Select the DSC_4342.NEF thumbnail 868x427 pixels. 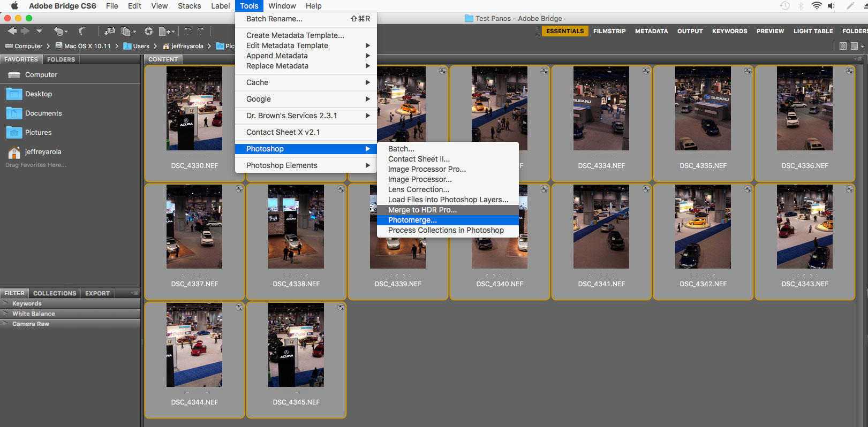click(703, 227)
